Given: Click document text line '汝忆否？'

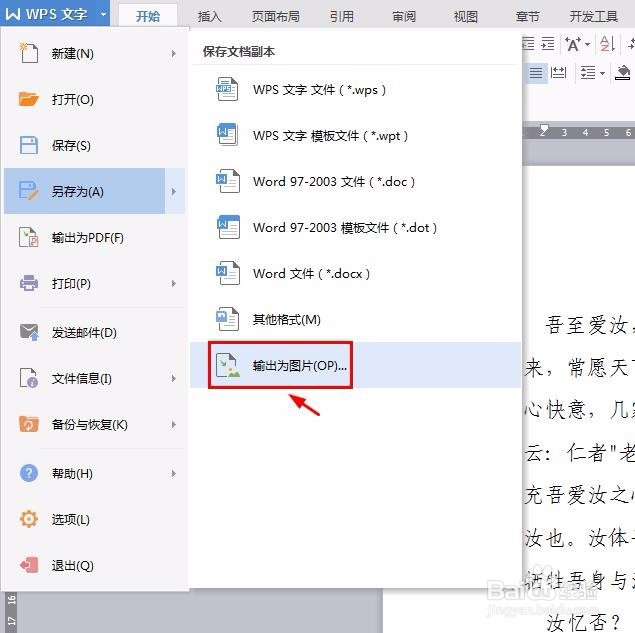Looking at the screenshot, I should [583, 622].
